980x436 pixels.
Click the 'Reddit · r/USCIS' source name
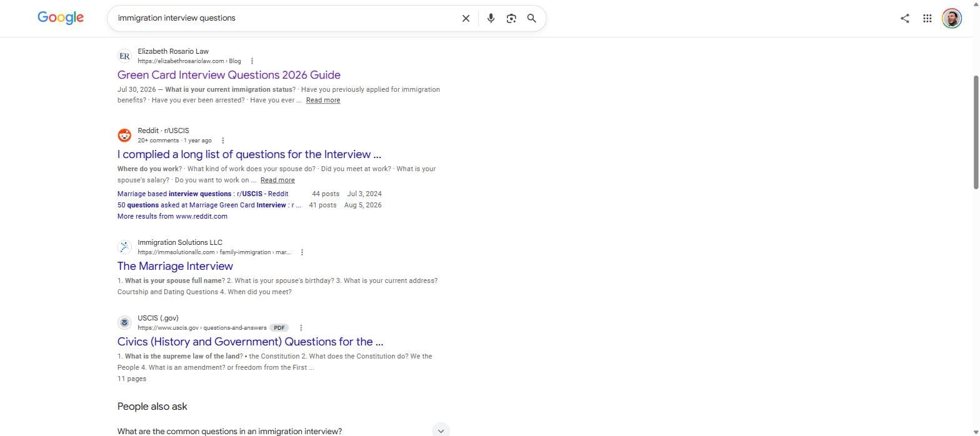163,131
